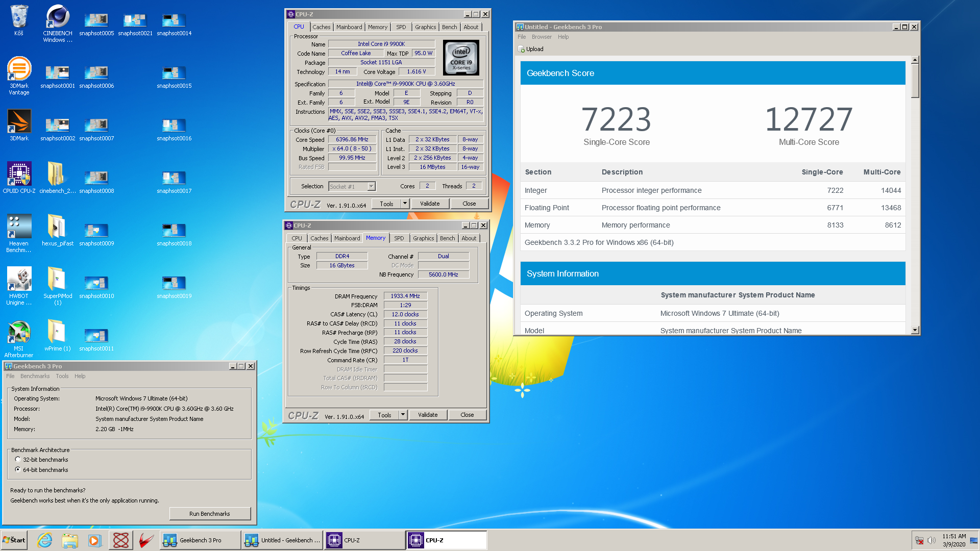Image resolution: width=980 pixels, height=551 pixels.
Task: Click Tools button in Memory CPU-Z window
Action: tap(384, 415)
